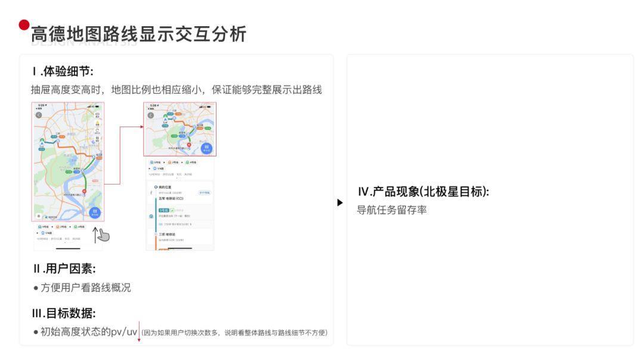Click the teal 5号线 line badge in details

(164, 211)
